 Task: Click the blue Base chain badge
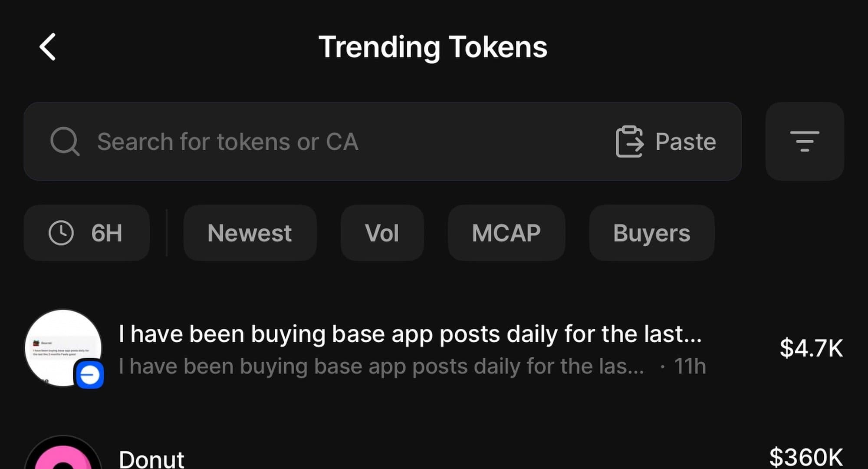[x=90, y=375]
